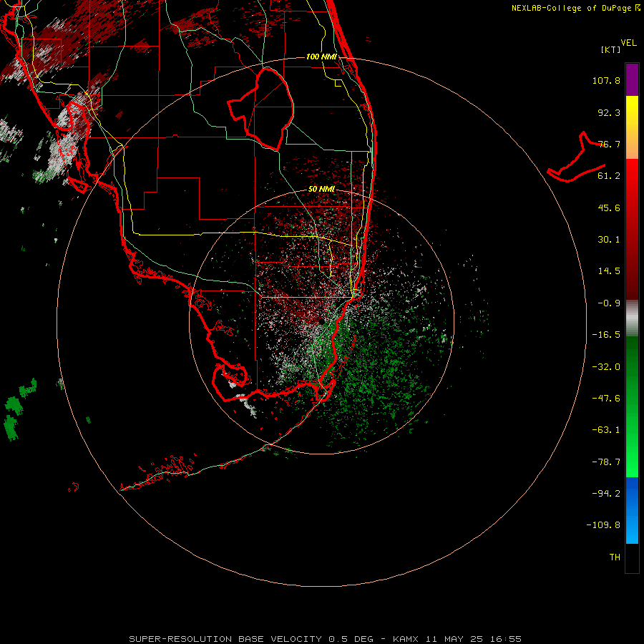Viewport: 644px width, 644px height.
Task: Click the [KT] units label
Action: pyautogui.click(x=611, y=49)
